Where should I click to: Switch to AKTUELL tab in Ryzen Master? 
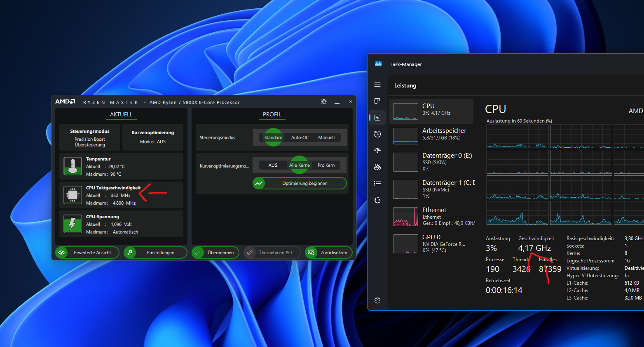(121, 114)
